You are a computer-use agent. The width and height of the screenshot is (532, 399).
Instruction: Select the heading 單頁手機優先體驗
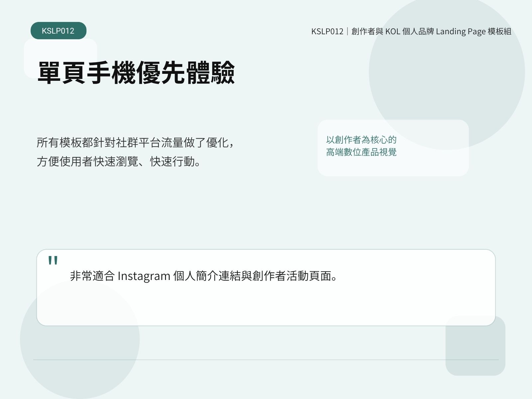(136, 72)
